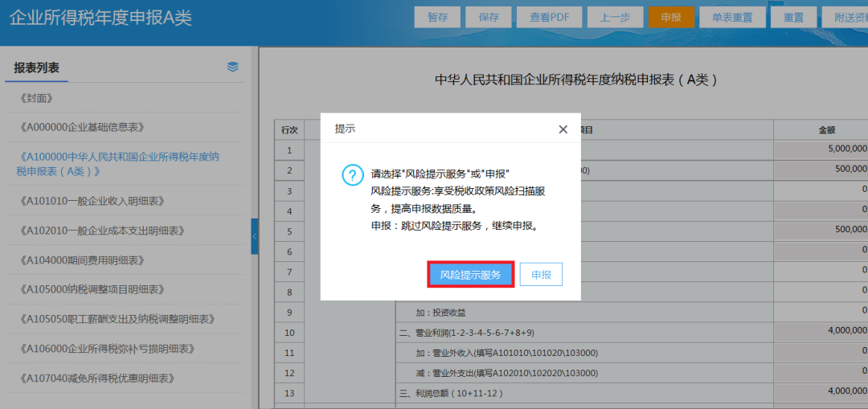The height and width of the screenshot is (409, 868).
Task: Click the 提示 dialog title
Action: point(345,129)
